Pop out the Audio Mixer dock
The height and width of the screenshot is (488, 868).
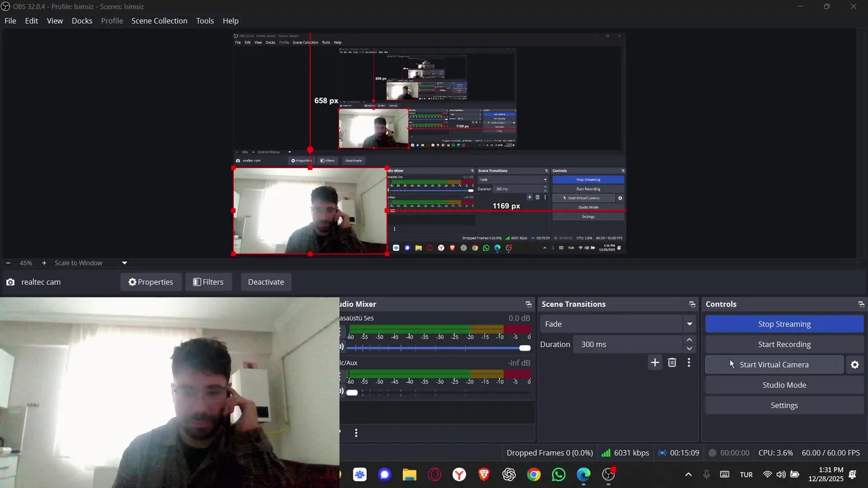528,304
